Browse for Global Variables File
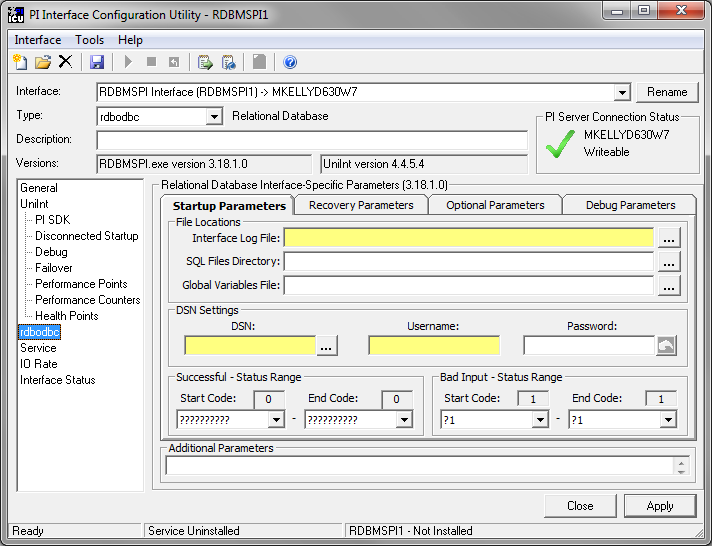This screenshot has height=546, width=712. [x=669, y=286]
